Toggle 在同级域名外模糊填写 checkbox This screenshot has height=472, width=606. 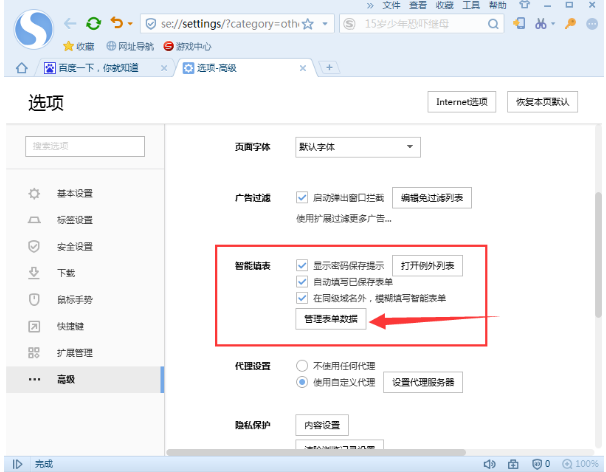point(302,298)
